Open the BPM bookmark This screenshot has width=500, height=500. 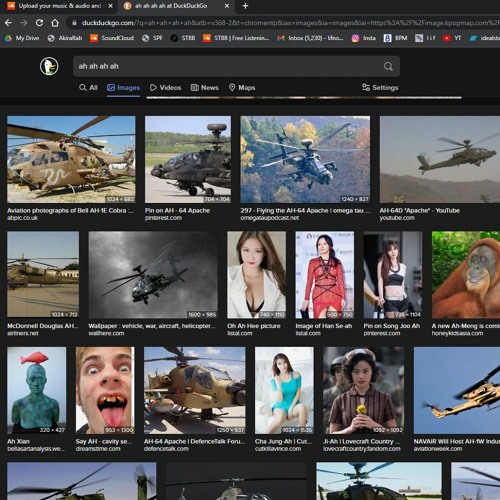pos(396,38)
